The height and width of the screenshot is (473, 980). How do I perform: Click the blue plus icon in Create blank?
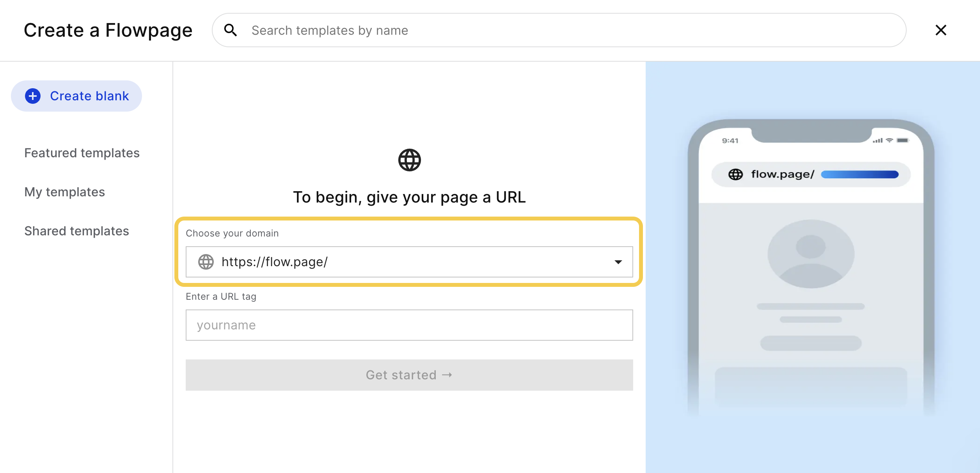click(33, 96)
